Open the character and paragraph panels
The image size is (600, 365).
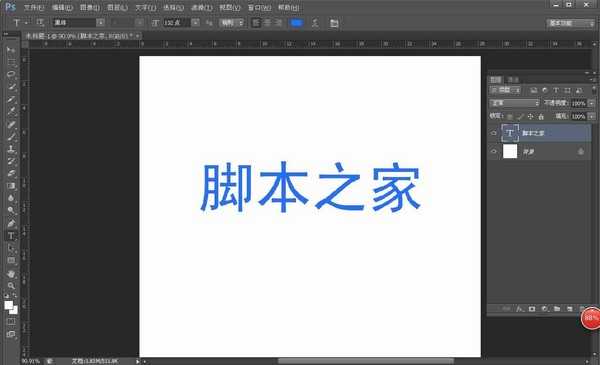click(x=334, y=23)
